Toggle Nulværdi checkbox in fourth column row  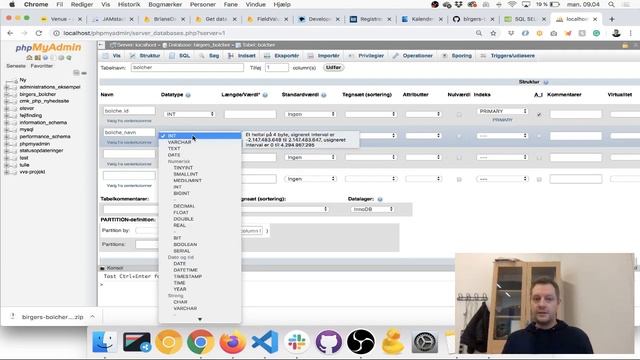459,179
